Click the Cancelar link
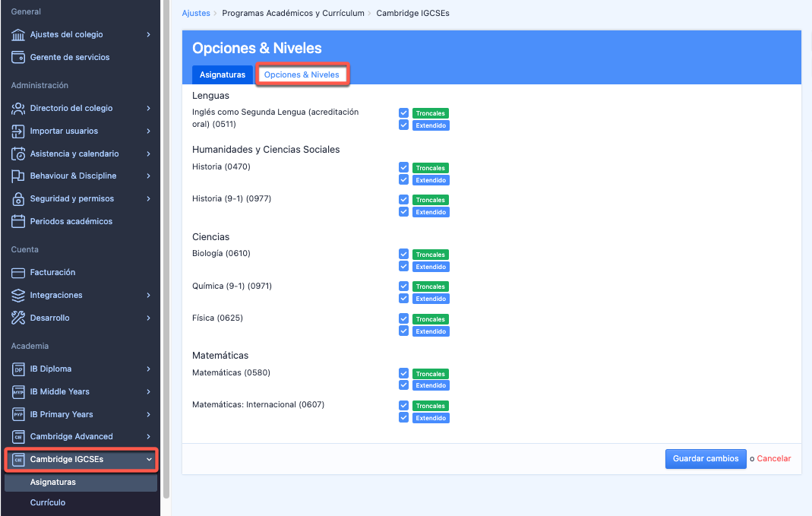 pos(773,459)
